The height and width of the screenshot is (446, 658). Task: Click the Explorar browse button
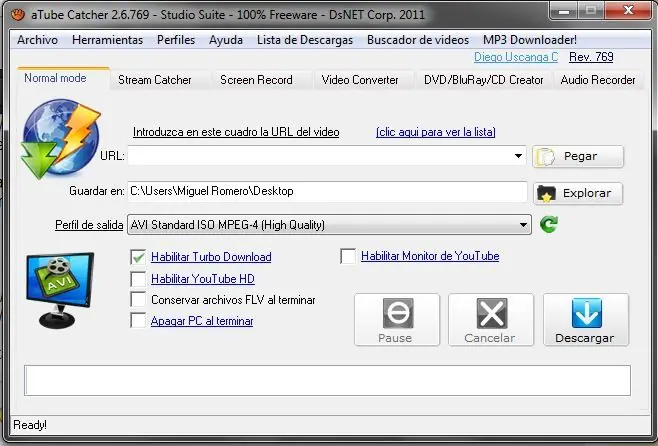(578, 193)
